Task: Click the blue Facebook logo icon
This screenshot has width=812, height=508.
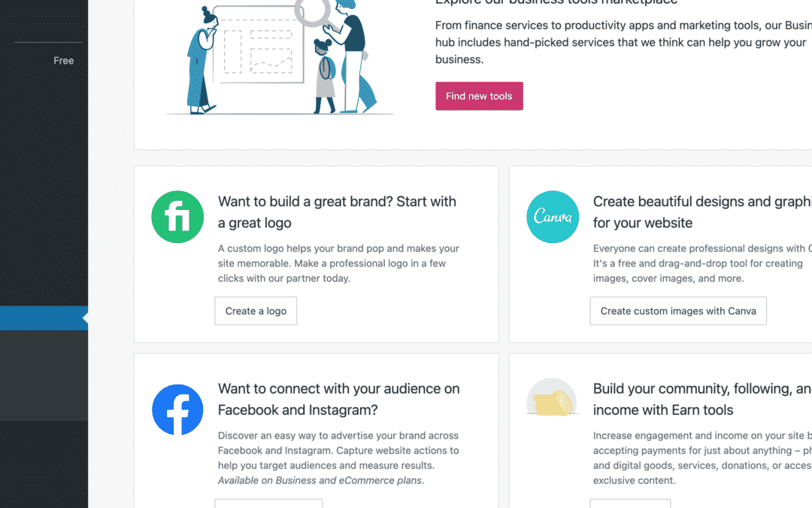Action: (x=177, y=409)
